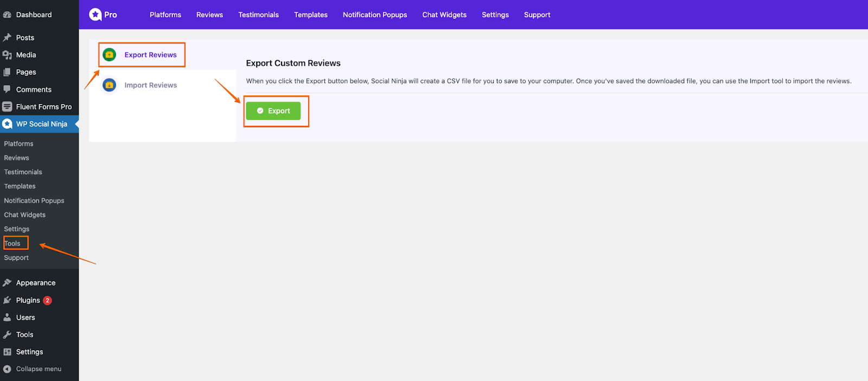Go to Dashboard in the sidebar
The image size is (868, 381).
pos(34,15)
